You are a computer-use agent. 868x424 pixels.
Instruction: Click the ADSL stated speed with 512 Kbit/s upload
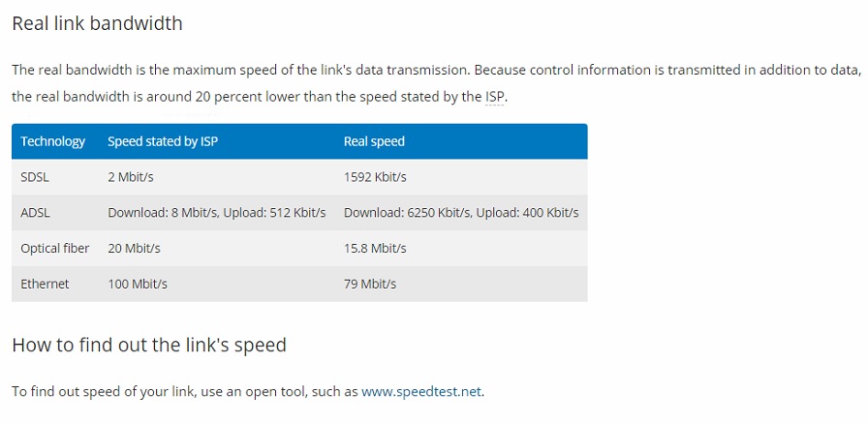point(217,213)
